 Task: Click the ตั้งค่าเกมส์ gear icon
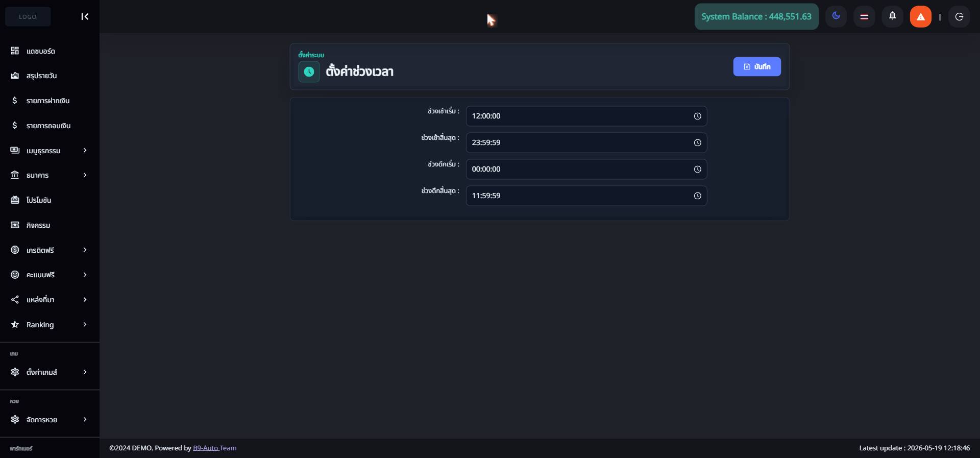pyautogui.click(x=15, y=372)
